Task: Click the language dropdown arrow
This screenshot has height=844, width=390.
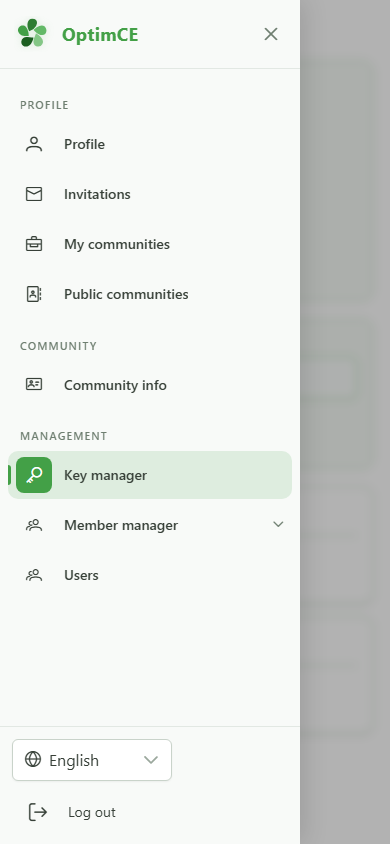Action: [151, 760]
